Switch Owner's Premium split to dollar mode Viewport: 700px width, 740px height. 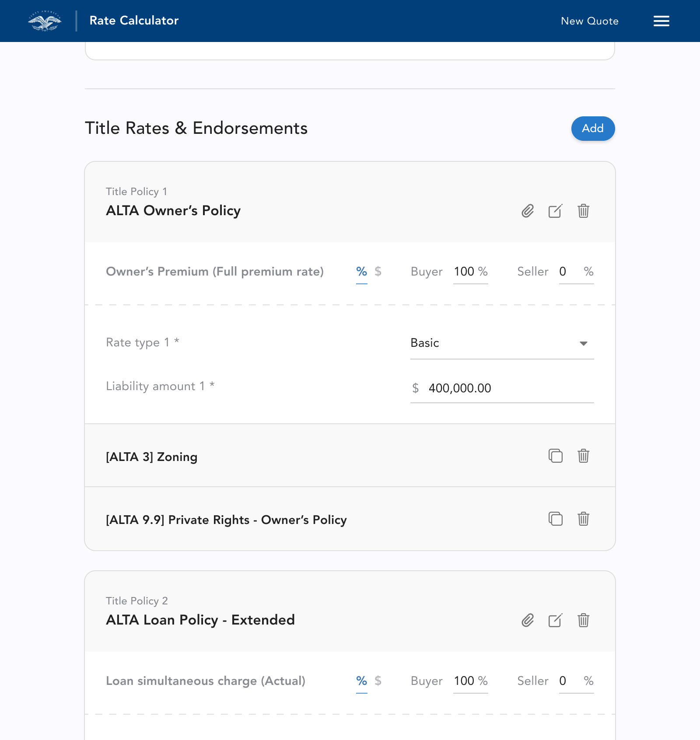(x=378, y=272)
